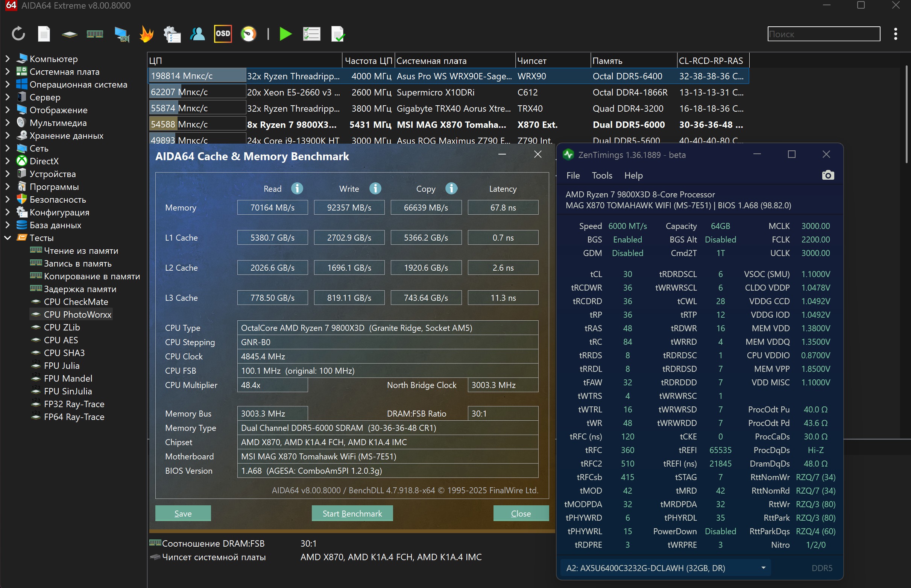The height and width of the screenshot is (588, 911).
Task: Click the RAM module toolbar icon
Action: (95, 34)
